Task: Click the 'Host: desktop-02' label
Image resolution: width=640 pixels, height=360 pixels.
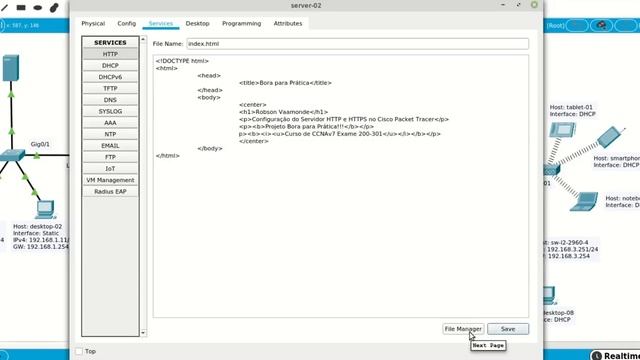Action: (x=38, y=226)
